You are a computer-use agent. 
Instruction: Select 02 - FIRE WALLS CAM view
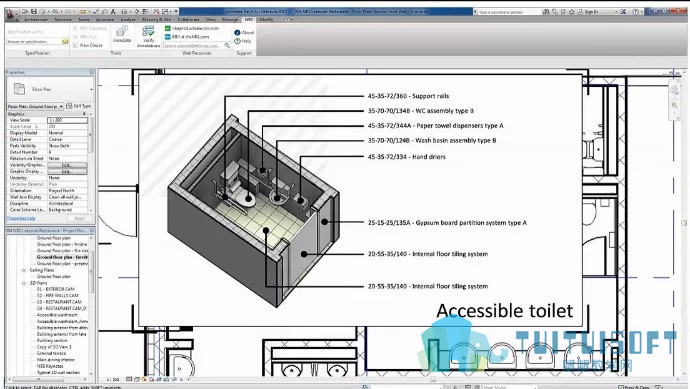pos(58,296)
